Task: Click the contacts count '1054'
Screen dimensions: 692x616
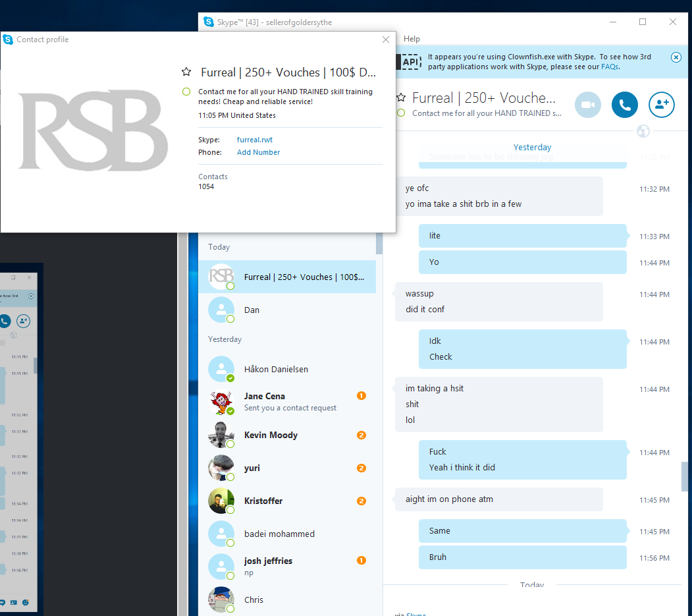Action: pos(206,187)
